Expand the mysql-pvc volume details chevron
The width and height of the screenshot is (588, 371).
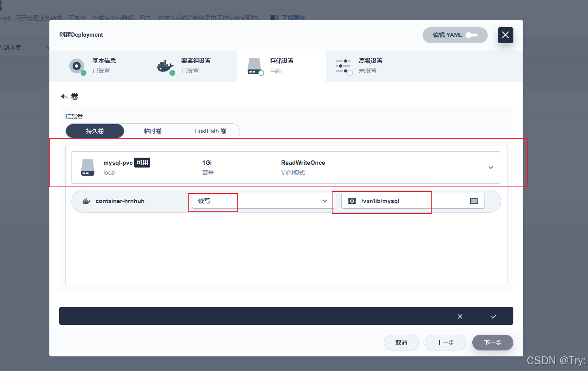click(490, 167)
